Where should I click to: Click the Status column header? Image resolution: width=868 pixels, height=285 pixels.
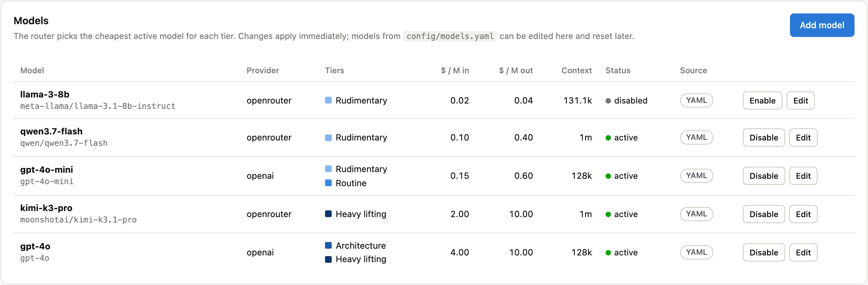[618, 71]
